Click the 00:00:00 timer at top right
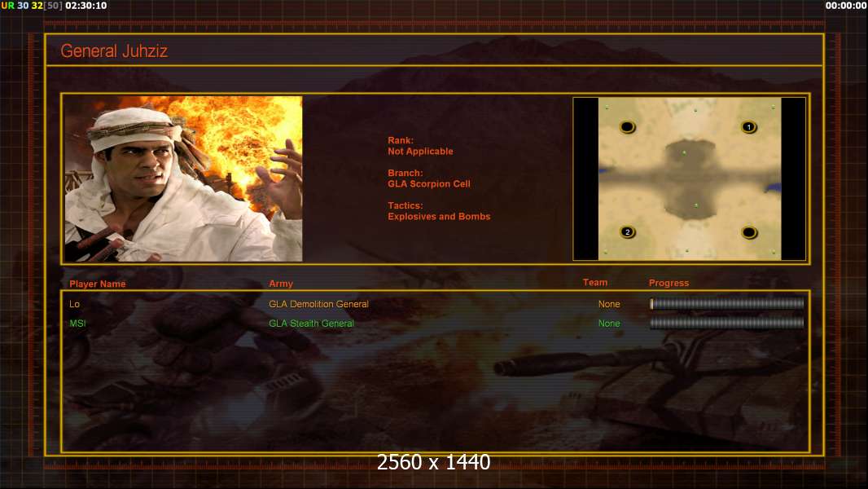868x489 pixels. pyautogui.click(x=846, y=6)
